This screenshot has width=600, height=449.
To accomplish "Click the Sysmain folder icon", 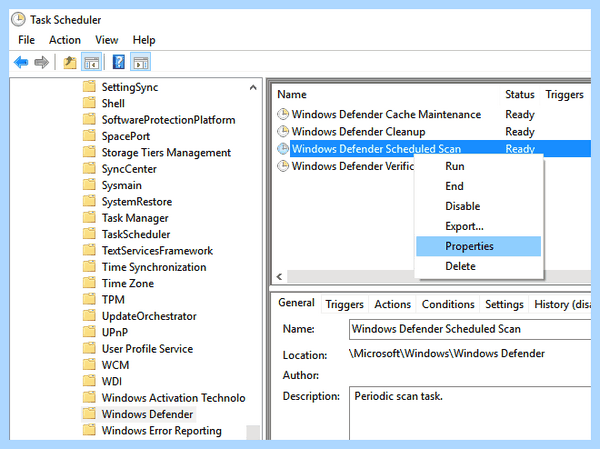I will click(89, 185).
